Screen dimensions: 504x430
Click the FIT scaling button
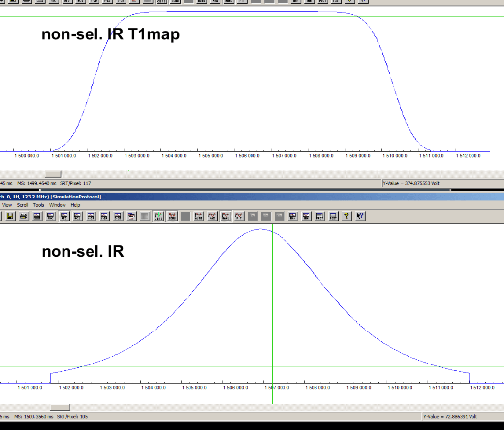[x=239, y=216]
